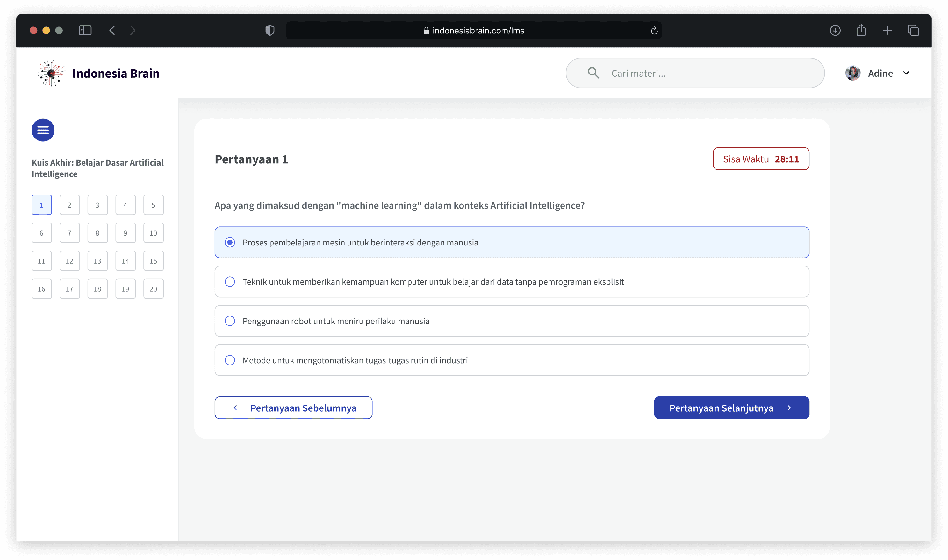The height and width of the screenshot is (560, 948).
Task: Click the browser share icon
Action: tap(861, 30)
